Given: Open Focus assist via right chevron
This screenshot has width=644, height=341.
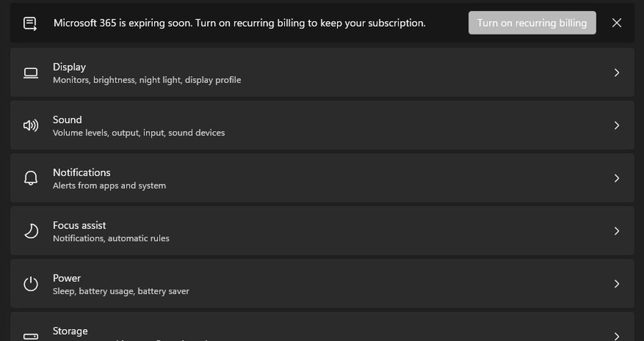Looking at the screenshot, I should (616, 231).
